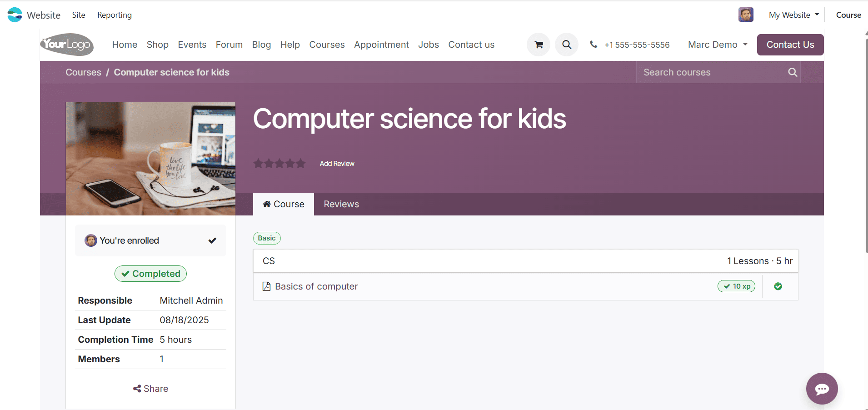The height and width of the screenshot is (410, 868).
Task: Click the You're enrolled label
Action: pyautogui.click(x=130, y=240)
